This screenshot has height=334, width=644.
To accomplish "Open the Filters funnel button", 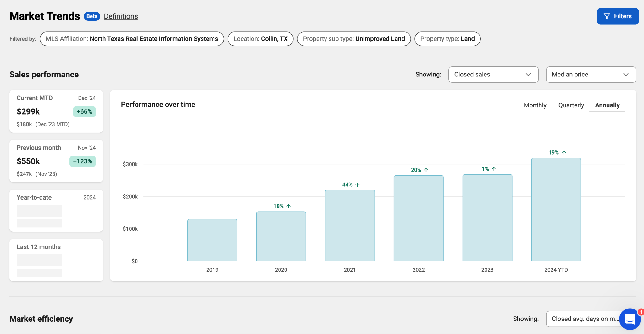I will point(618,16).
